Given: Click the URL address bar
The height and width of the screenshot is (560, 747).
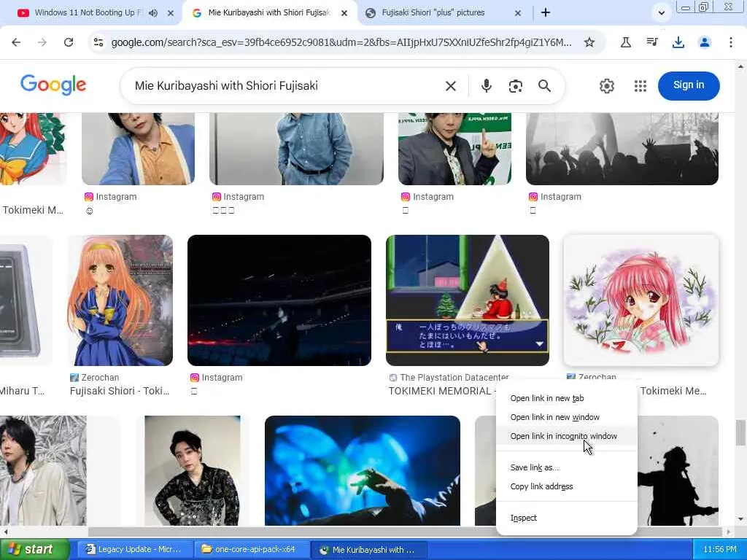Looking at the screenshot, I should 341,42.
